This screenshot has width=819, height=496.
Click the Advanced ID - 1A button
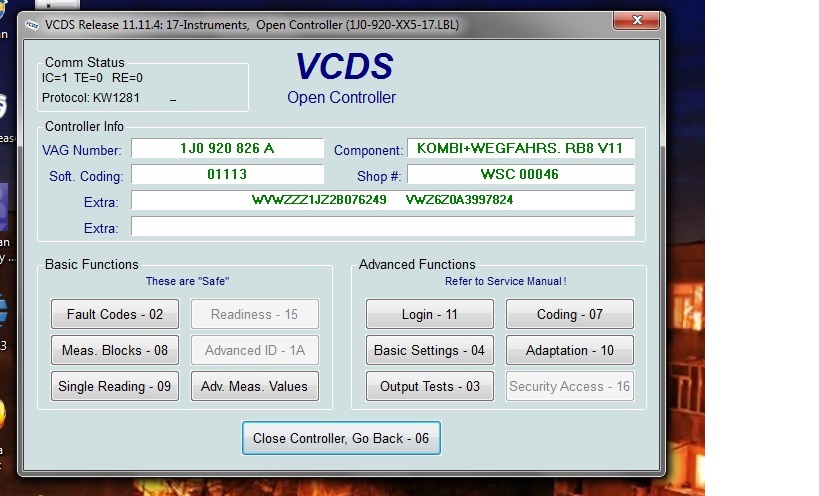tap(255, 350)
